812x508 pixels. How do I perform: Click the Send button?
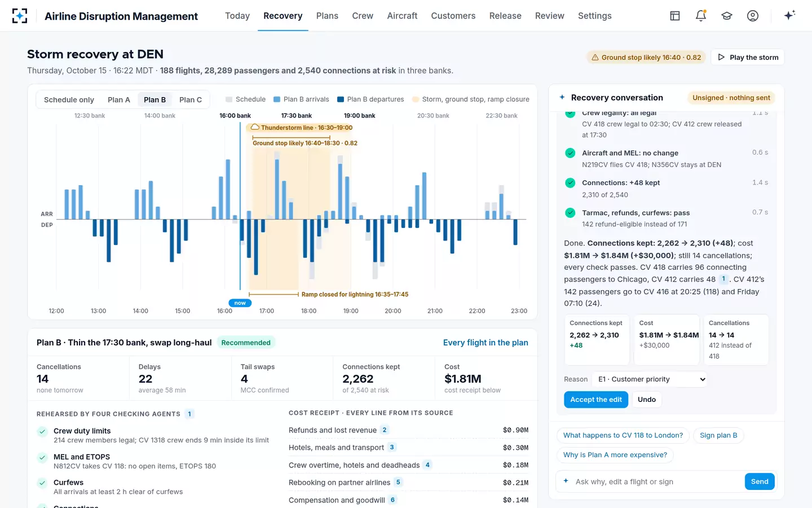click(x=760, y=481)
